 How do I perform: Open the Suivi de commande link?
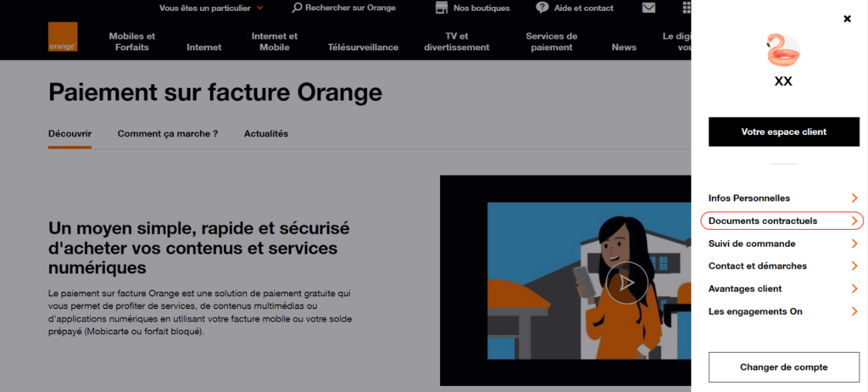752,244
